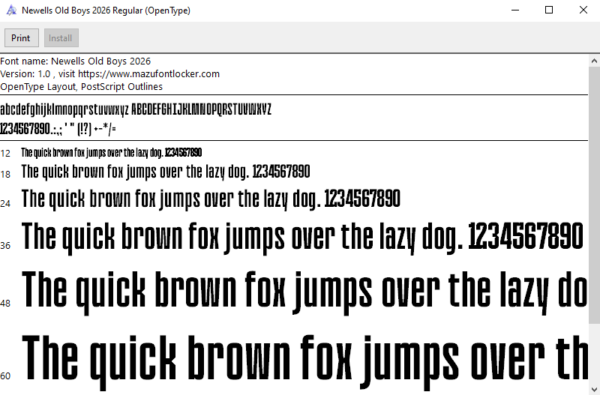
Task: Click the alphabet sample line 'abcdefghijklmnopqrstuvwxyz'
Action: 136,109
